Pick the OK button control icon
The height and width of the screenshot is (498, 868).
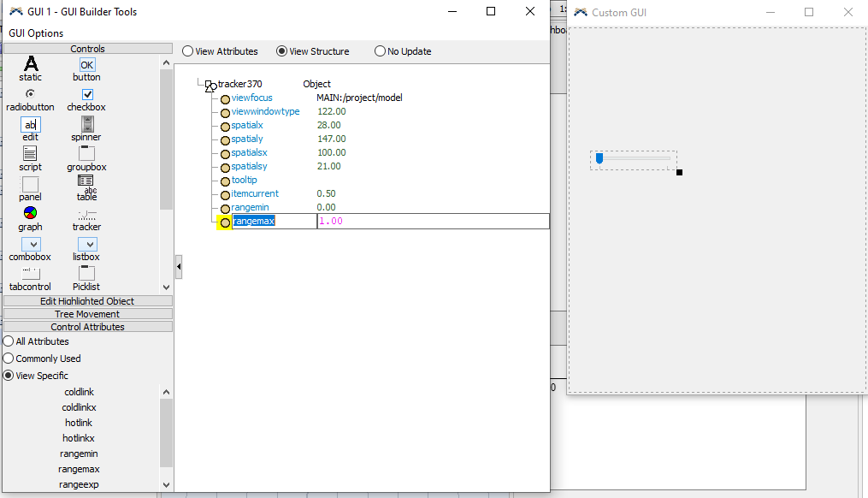pos(86,64)
